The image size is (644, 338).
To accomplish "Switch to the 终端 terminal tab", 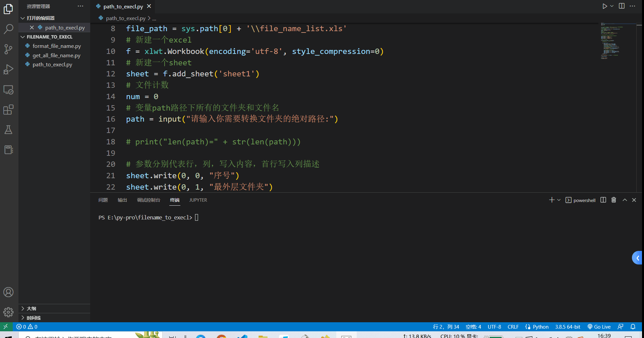I will pyautogui.click(x=175, y=200).
